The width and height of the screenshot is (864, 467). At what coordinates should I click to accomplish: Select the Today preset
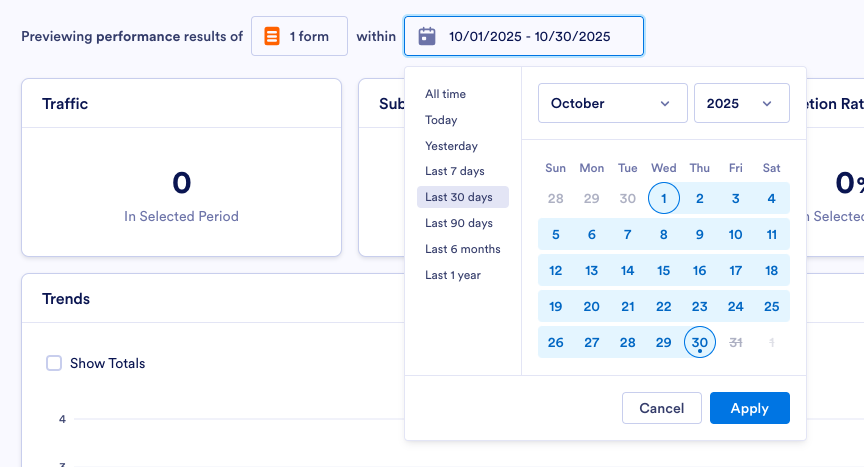coord(441,120)
